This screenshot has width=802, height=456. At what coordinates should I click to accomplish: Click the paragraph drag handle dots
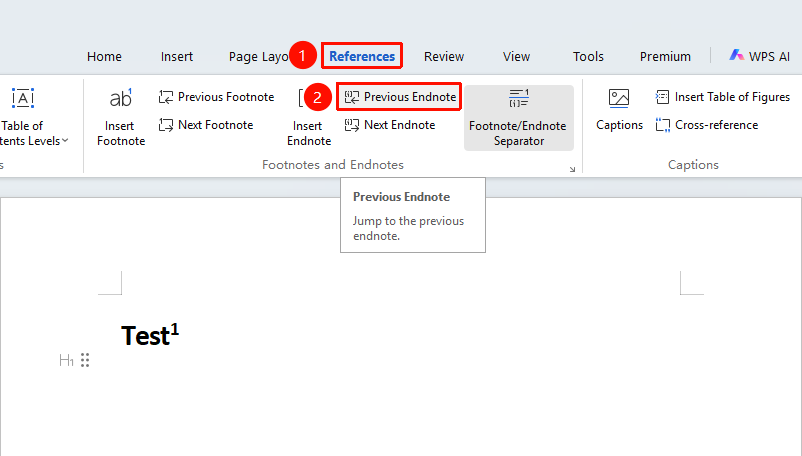pyautogui.click(x=85, y=360)
